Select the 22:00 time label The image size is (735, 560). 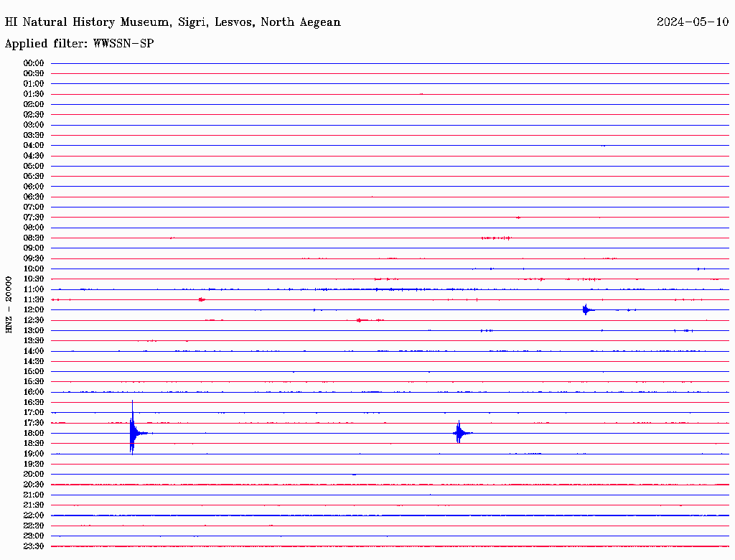(x=34, y=515)
